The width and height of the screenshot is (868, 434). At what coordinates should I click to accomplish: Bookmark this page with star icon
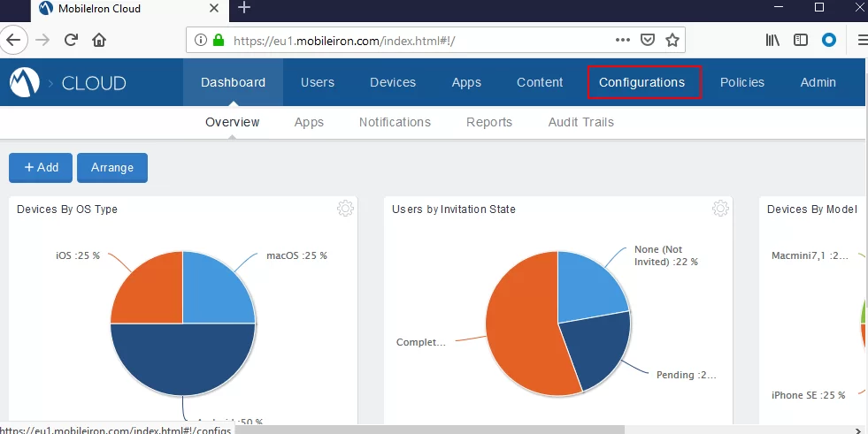tap(672, 40)
